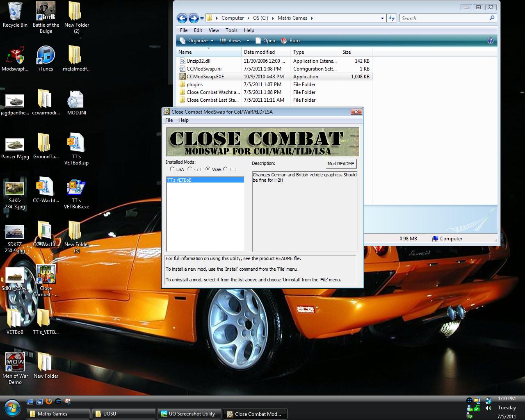Select the metalmodf folder icon

(x=76, y=59)
